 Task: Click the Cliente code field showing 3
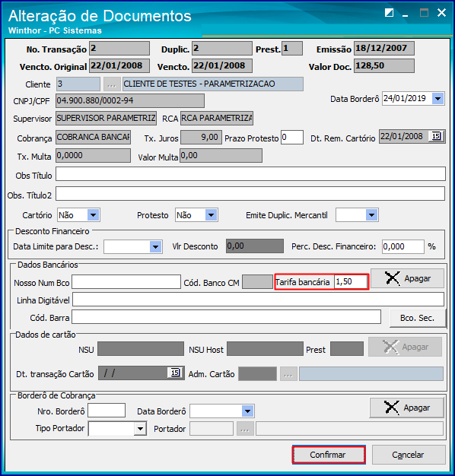pyautogui.click(x=78, y=84)
